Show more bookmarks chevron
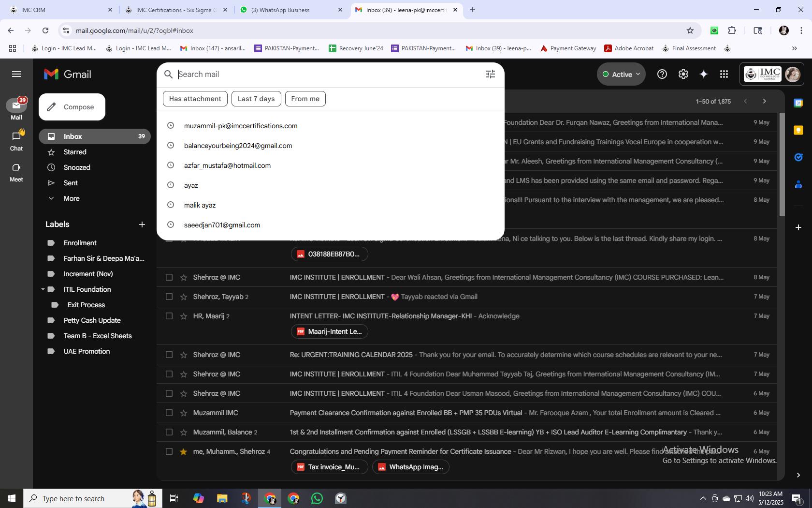 coord(794,48)
